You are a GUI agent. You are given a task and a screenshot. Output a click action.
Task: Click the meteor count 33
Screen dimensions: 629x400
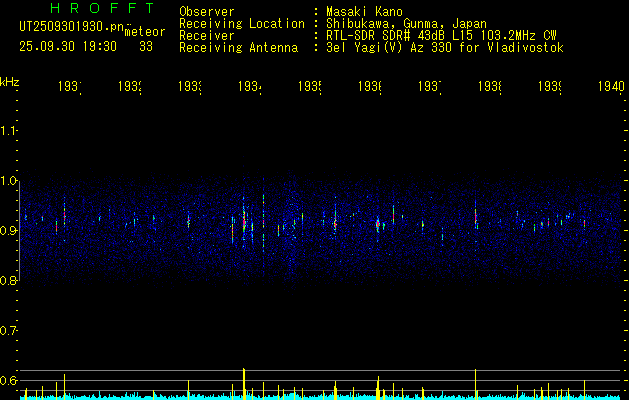coord(146,47)
